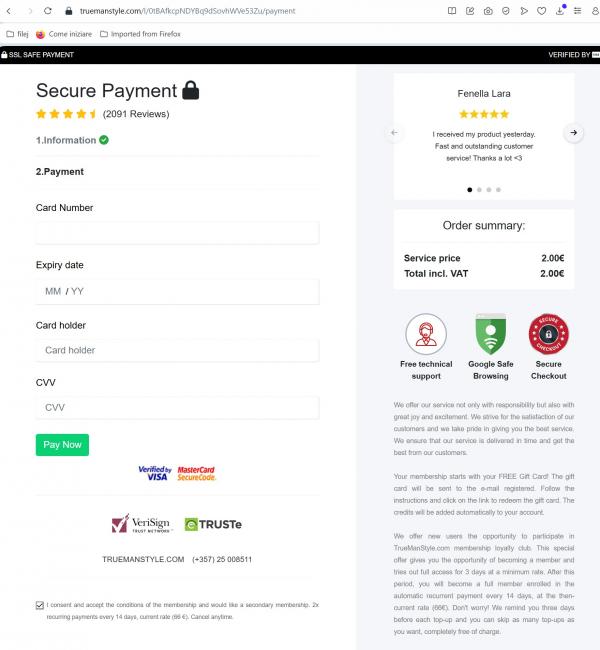Open the browser easy setup menu
This screenshot has width=600, height=650.
pos(578,11)
